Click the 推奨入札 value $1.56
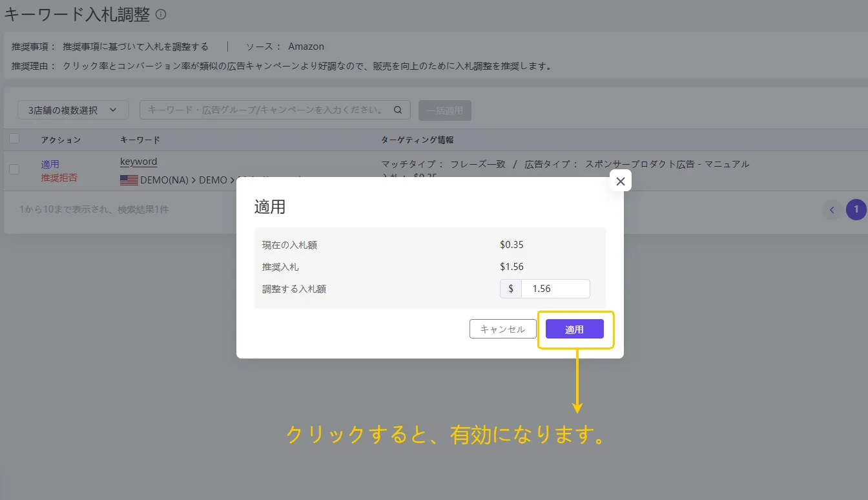The width and height of the screenshot is (868, 500). pos(512,267)
